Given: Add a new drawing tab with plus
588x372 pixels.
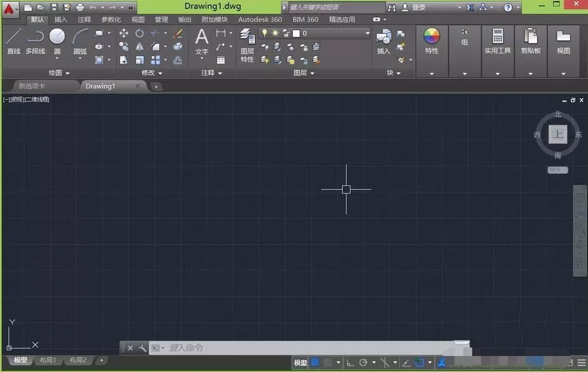Looking at the screenshot, I should pyautogui.click(x=156, y=87).
